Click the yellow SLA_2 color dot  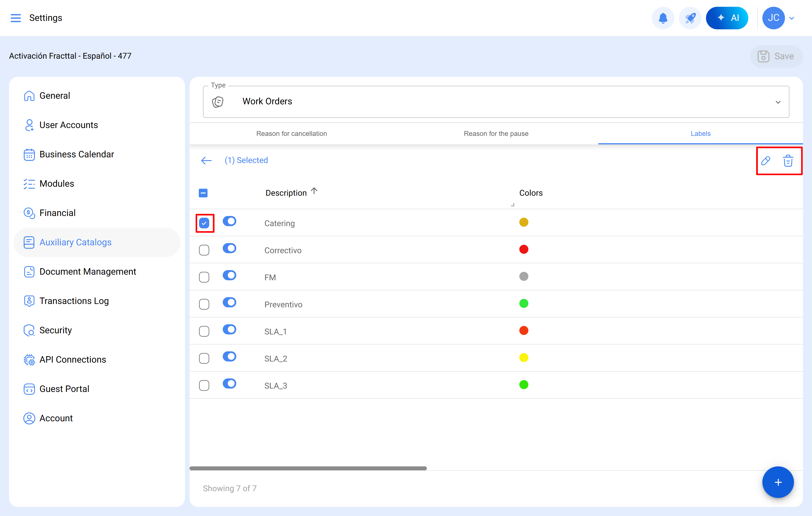click(523, 358)
